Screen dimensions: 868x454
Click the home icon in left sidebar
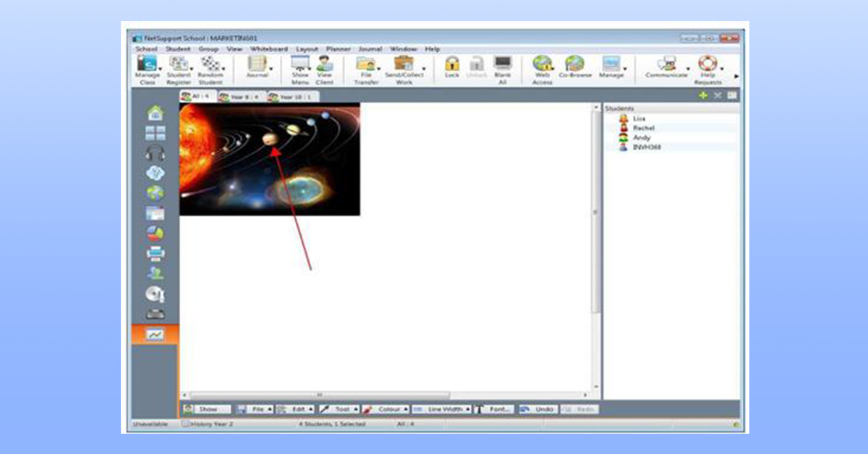[x=155, y=113]
